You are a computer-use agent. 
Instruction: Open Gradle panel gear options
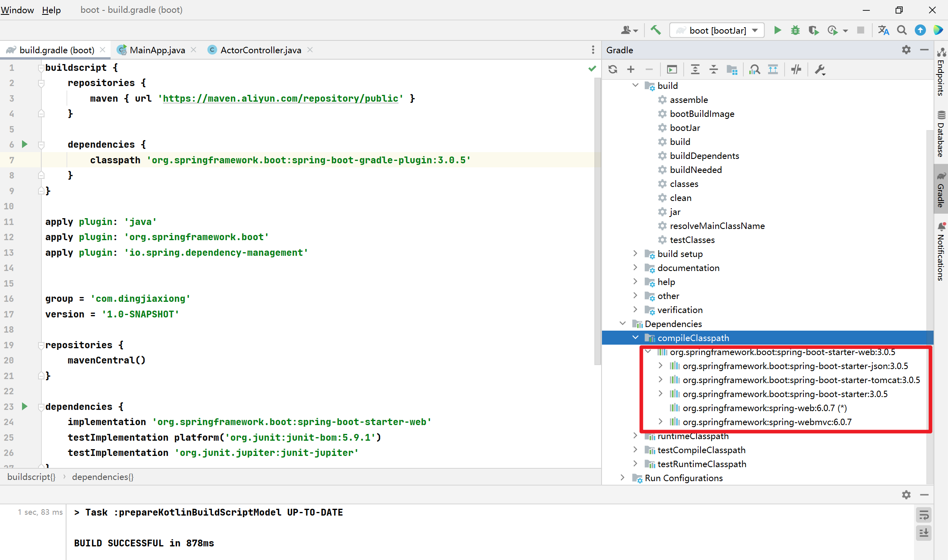pos(906,50)
